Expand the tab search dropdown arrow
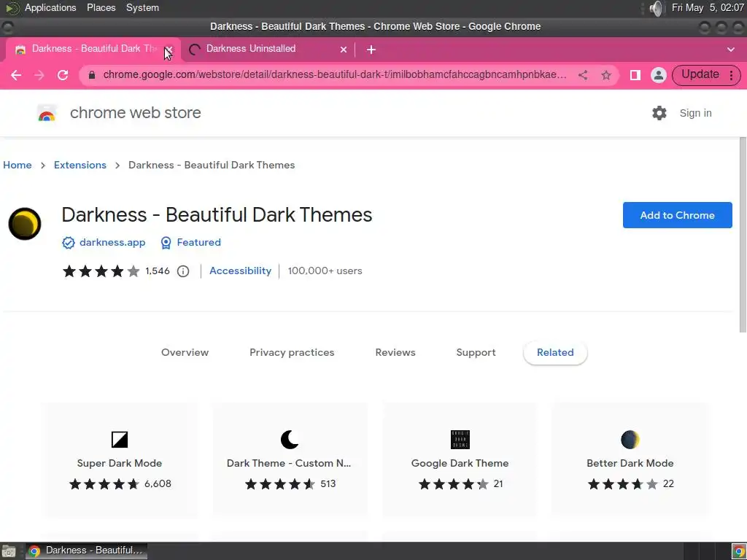The image size is (747, 560). (x=730, y=50)
